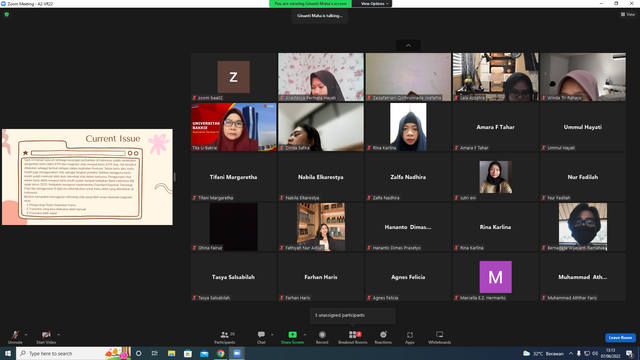640x360 pixels.
Task: Select the Farhan Haris tile
Action: (x=321, y=277)
